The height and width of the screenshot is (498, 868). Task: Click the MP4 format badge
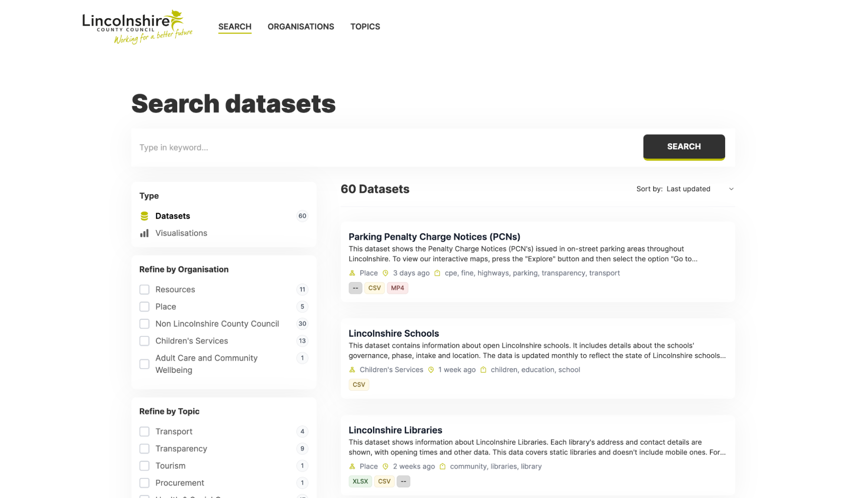(397, 288)
